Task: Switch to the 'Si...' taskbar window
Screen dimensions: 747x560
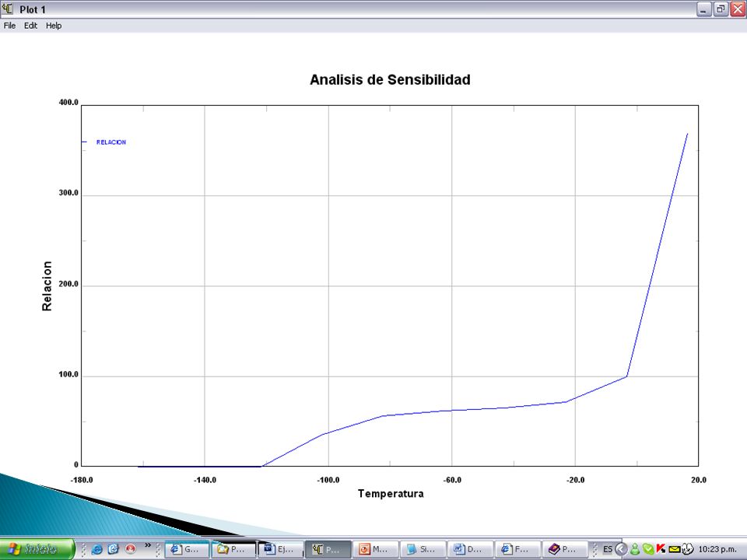Action: tap(423, 550)
